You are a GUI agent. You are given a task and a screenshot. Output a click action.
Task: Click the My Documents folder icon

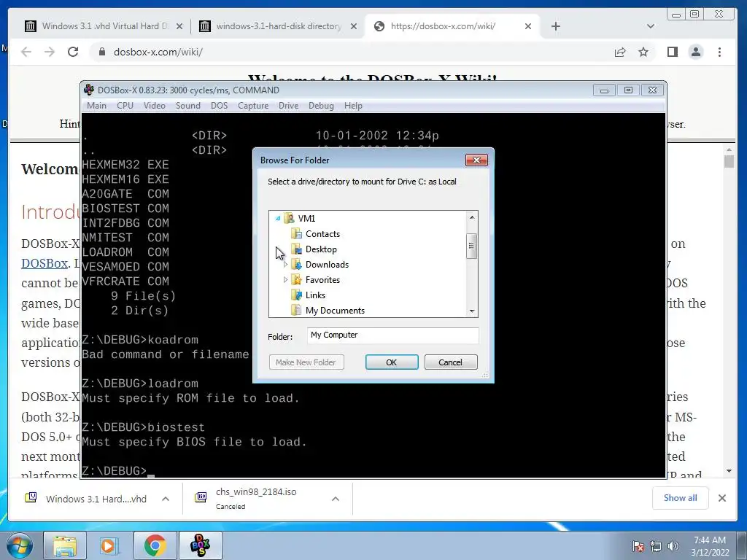point(296,311)
